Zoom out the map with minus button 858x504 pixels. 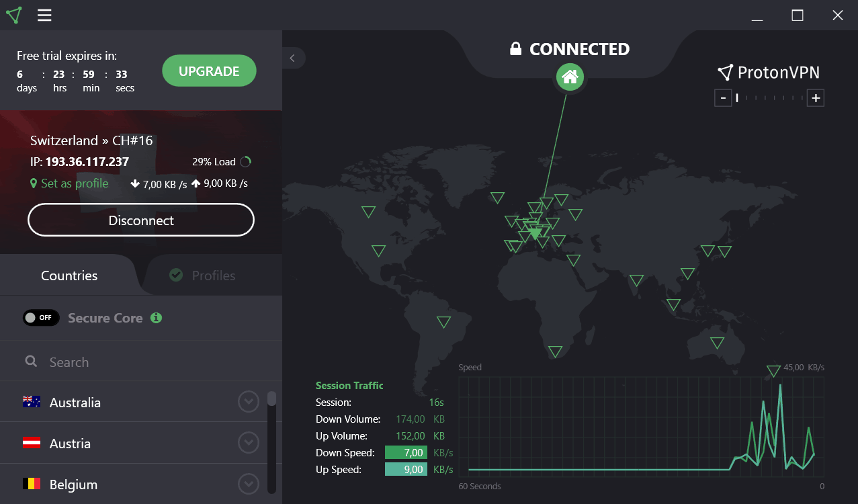722,99
